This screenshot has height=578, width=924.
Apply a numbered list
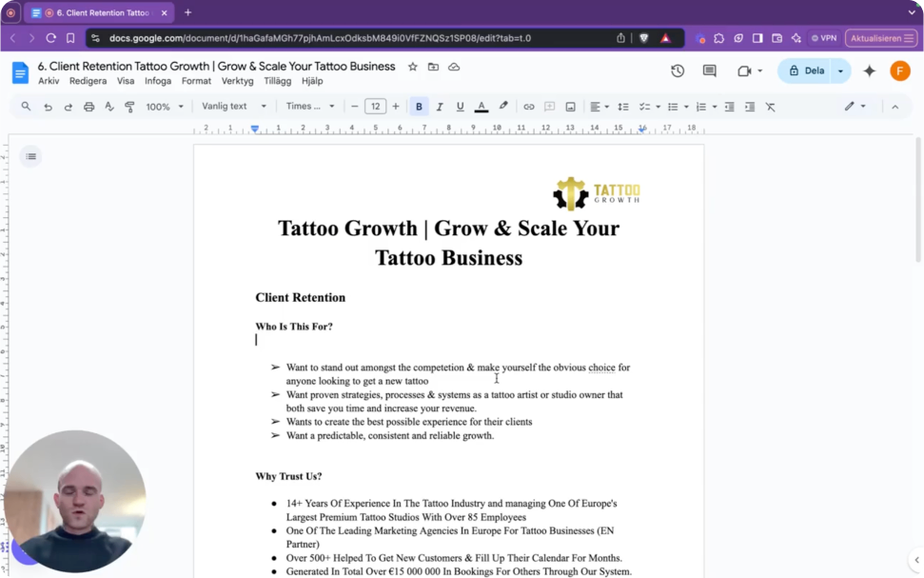[701, 107]
